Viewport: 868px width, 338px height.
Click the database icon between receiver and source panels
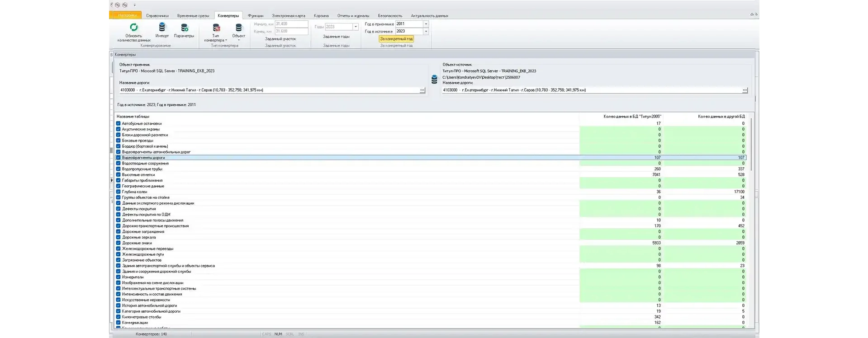click(x=434, y=80)
